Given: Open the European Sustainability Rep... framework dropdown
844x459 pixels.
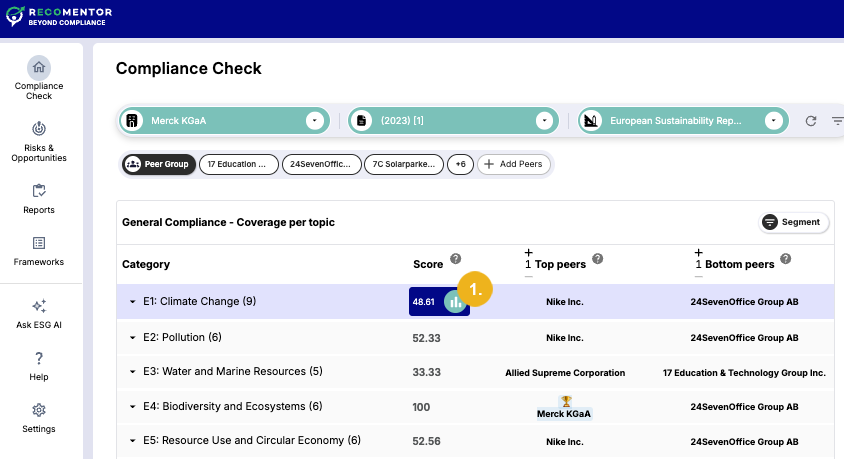Looking at the screenshot, I should click(x=772, y=121).
